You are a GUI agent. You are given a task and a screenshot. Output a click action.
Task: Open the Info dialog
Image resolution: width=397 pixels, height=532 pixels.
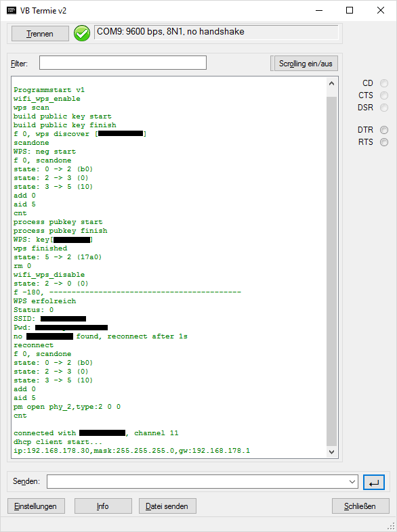[x=103, y=506]
